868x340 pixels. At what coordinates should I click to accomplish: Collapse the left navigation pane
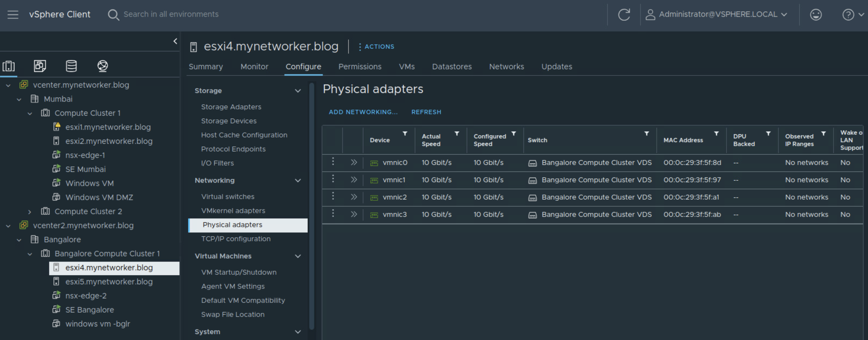[x=175, y=41]
